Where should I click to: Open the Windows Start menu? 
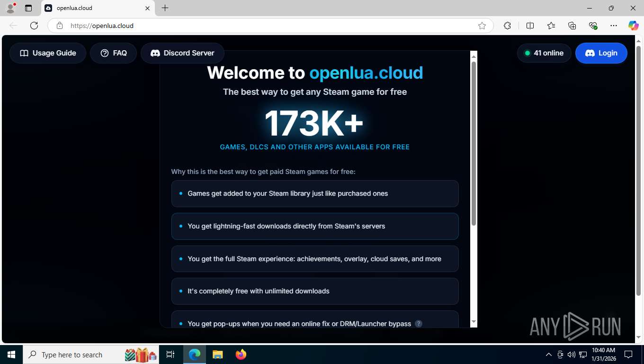pos(11,355)
